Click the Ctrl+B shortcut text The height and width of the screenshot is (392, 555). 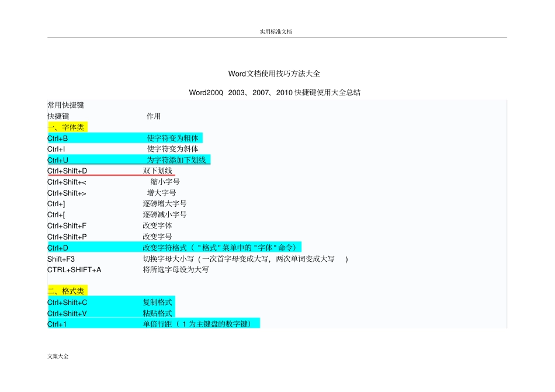point(57,138)
